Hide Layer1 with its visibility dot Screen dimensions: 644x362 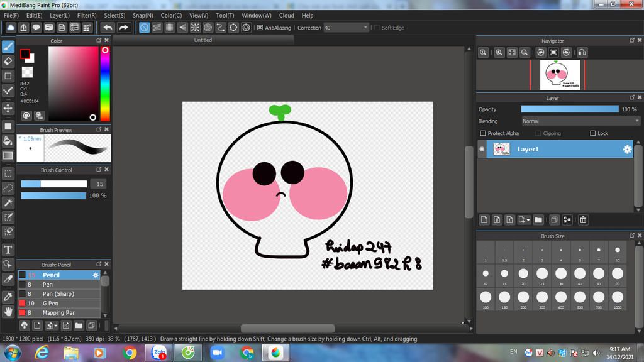point(482,149)
